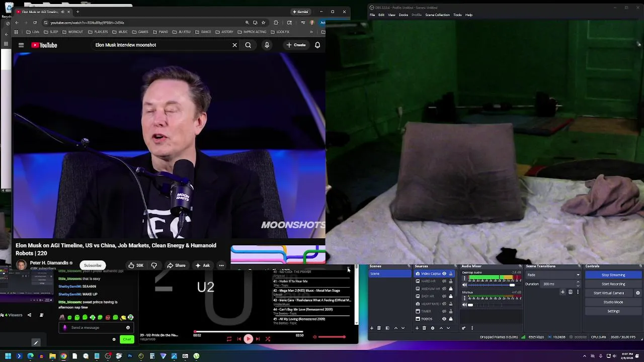Open transition properties dots menu
644x362 pixels.
click(x=578, y=292)
